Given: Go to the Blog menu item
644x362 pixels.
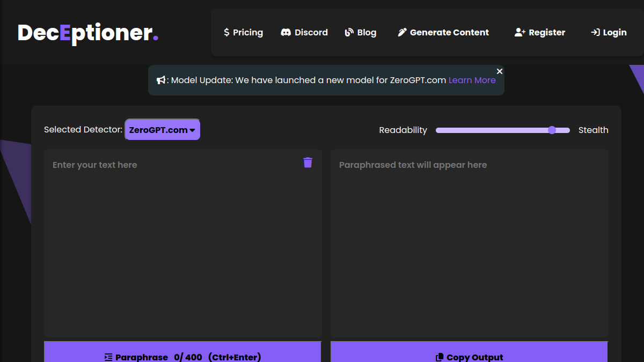Looking at the screenshot, I should pos(360,33).
